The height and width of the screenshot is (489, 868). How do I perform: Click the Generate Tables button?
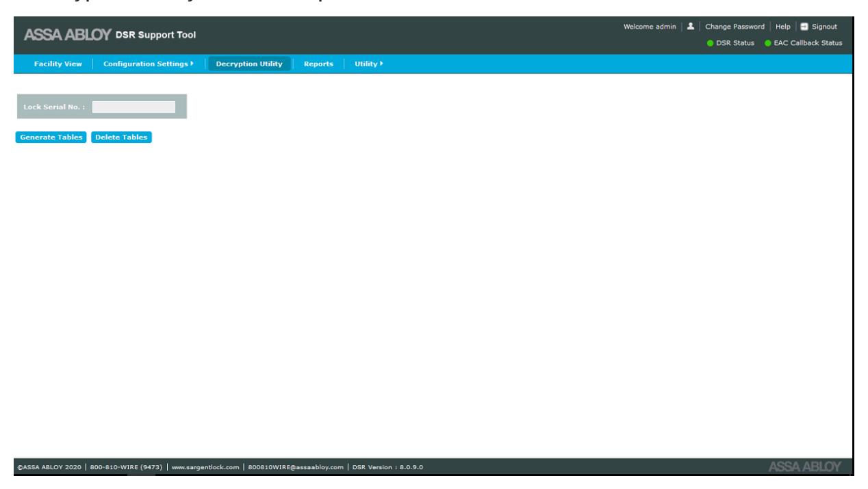point(51,137)
